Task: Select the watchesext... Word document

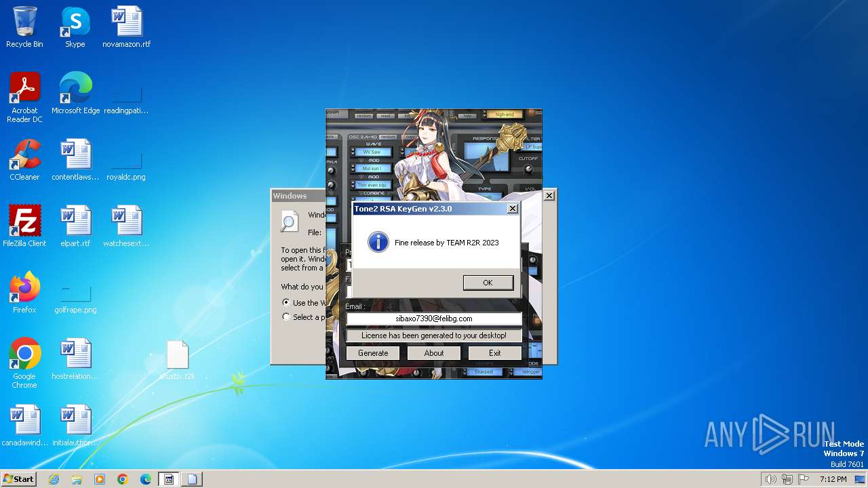Action: click(x=127, y=226)
